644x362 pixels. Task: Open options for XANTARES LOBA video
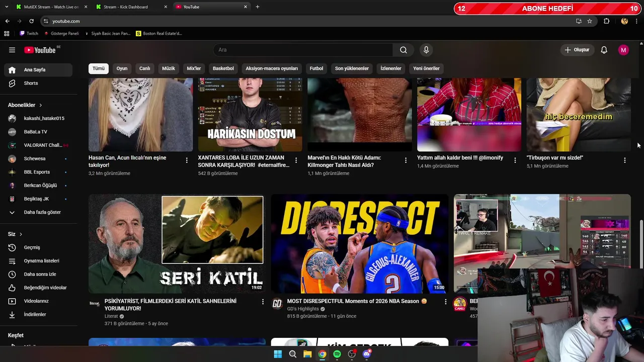[296, 160]
